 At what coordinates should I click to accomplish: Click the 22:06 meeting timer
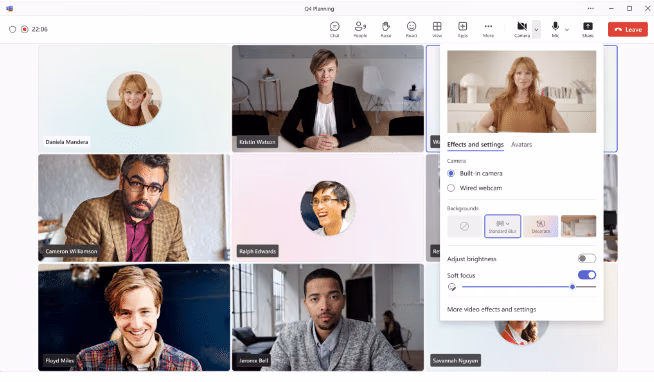click(40, 29)
